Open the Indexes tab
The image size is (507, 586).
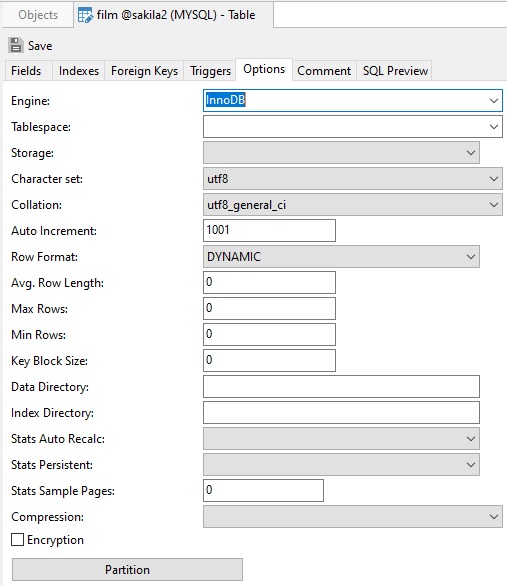click(x=79, y=70)
